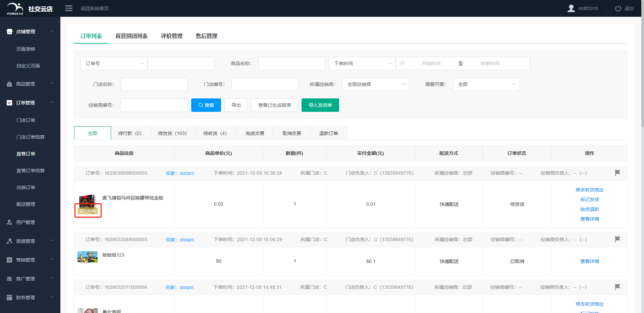Flag order 1639032511000004
The image size is (644, 313).
[618, 287]
